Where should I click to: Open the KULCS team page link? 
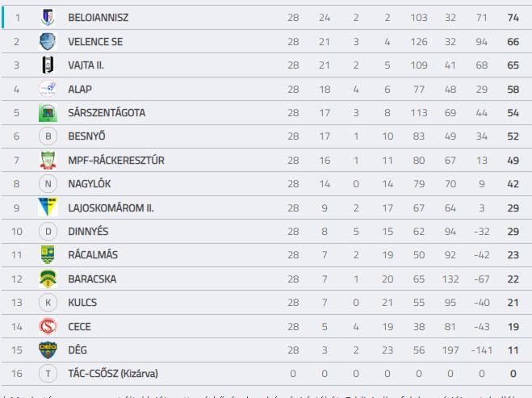pos(82,302)
